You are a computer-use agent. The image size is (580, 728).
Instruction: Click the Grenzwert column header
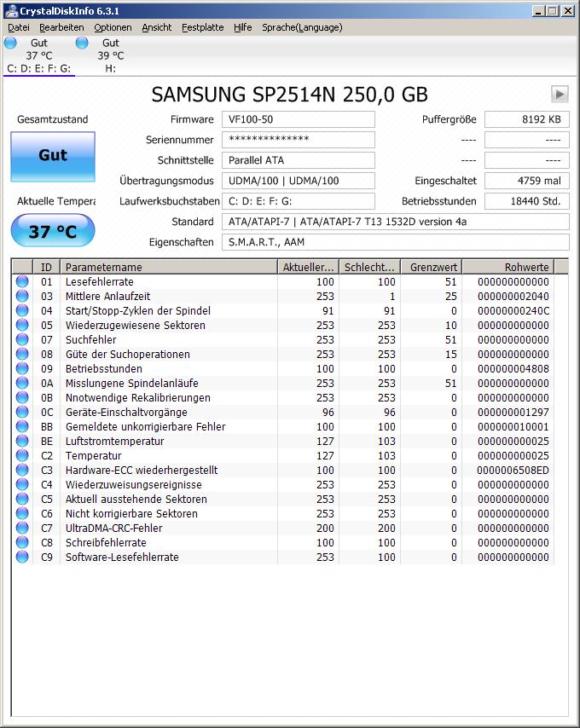(x=431, y=267)
